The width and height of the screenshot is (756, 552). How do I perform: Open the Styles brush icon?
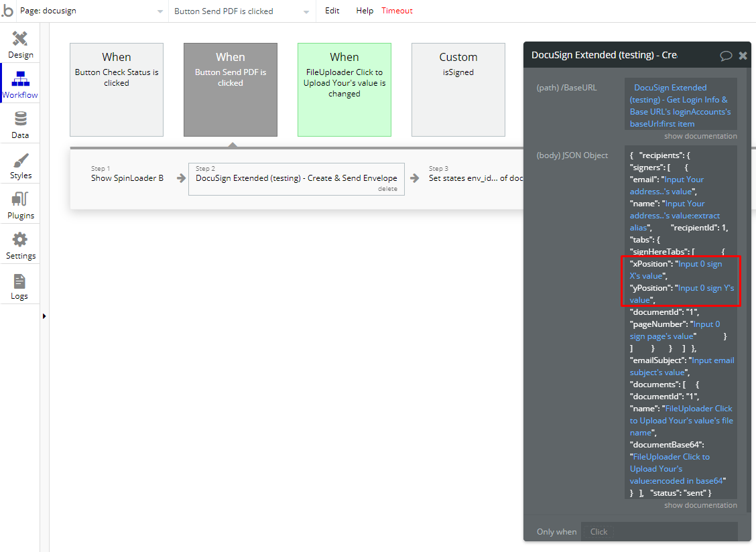point(20,161)
